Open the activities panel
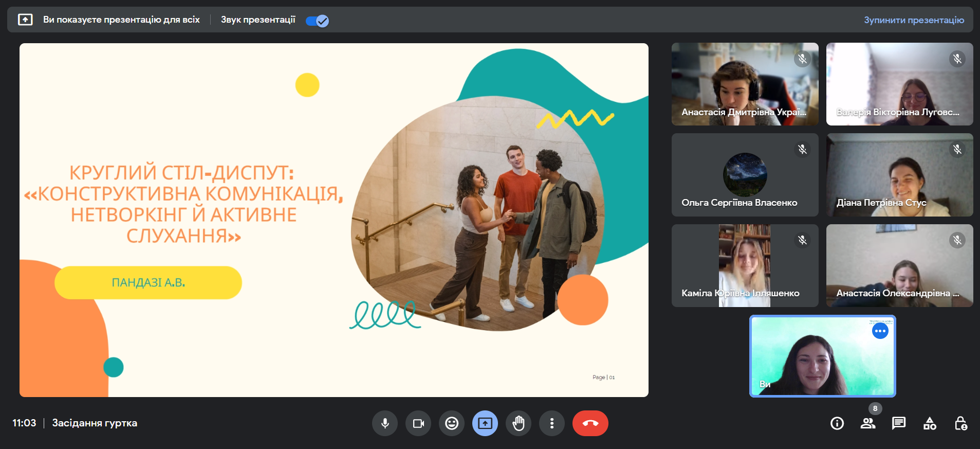This screenshot has width=980, height=449. [x=930, y=423]
